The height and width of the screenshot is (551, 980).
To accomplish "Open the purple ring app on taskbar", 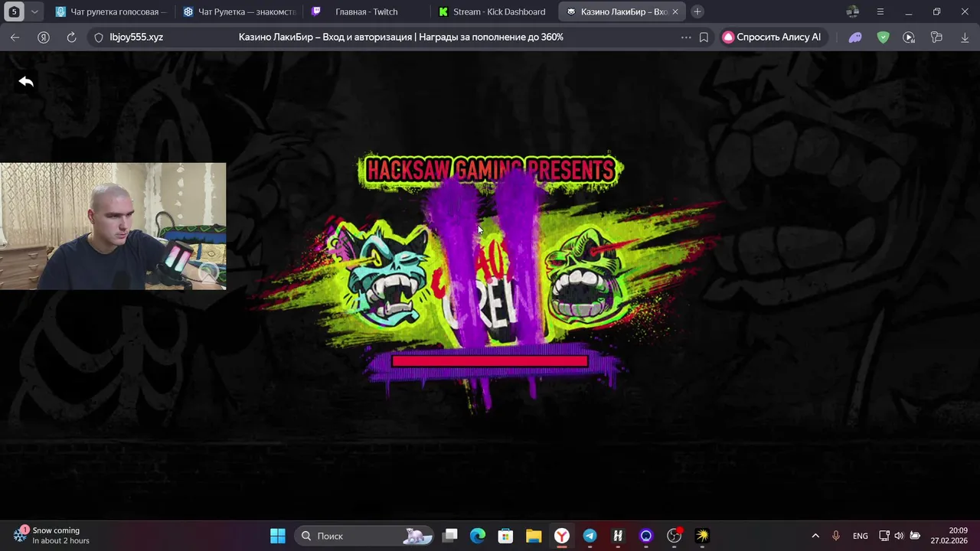I will pos(646,536).
